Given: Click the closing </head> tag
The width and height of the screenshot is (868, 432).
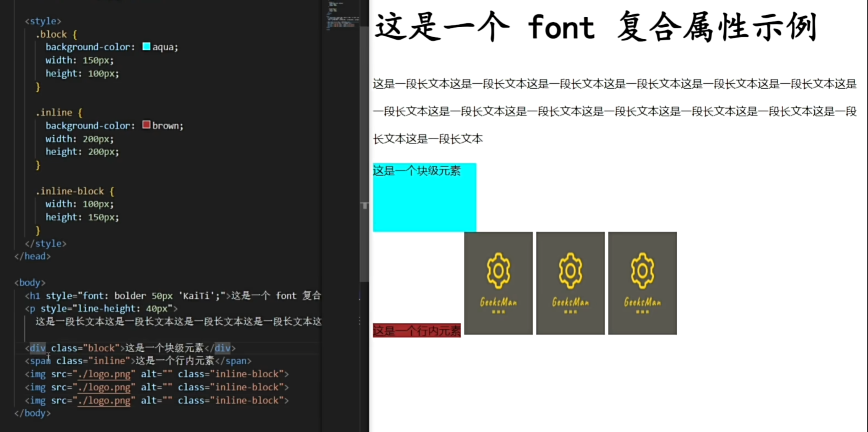Looking at the screenshot, I should (x=33, y=256).
